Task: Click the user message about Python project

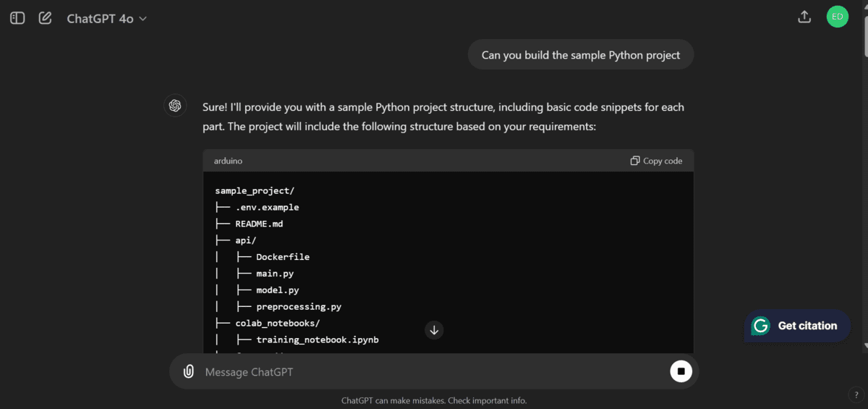Action: [x=581, y=55]
